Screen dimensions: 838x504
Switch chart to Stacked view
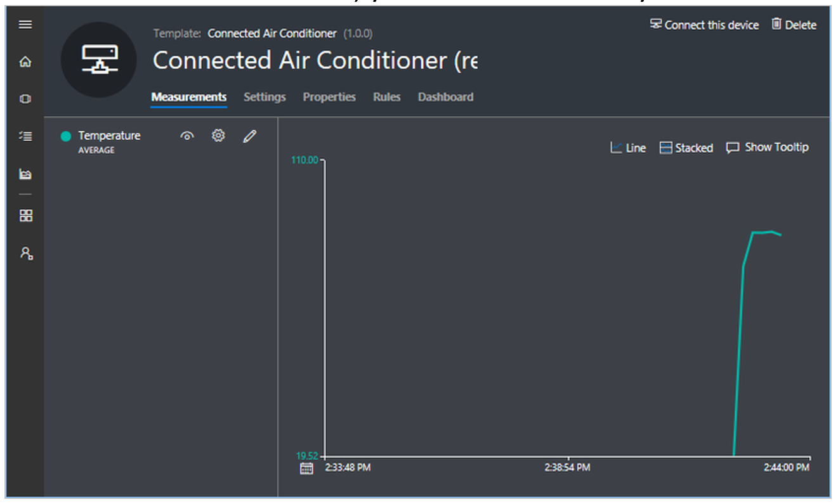point(686,148)
